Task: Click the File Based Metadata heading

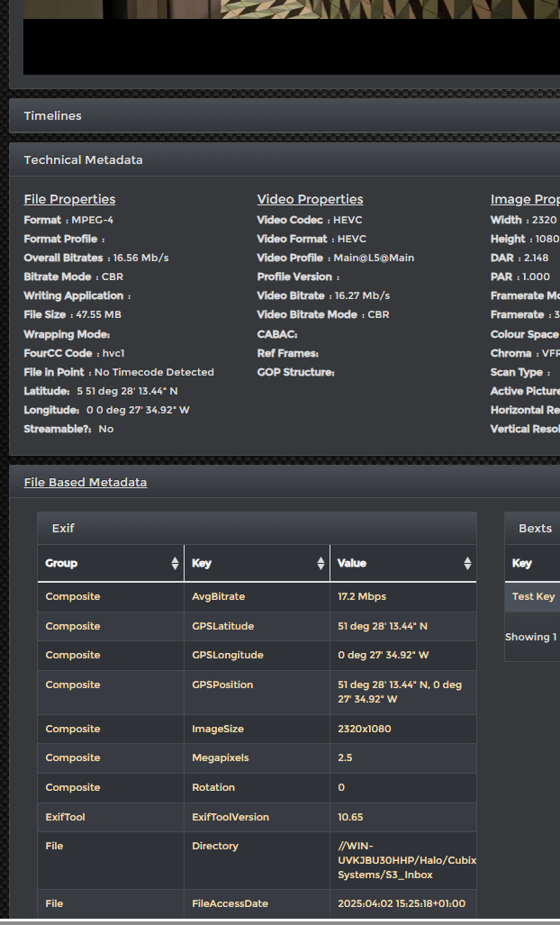Action: [85, 482]
